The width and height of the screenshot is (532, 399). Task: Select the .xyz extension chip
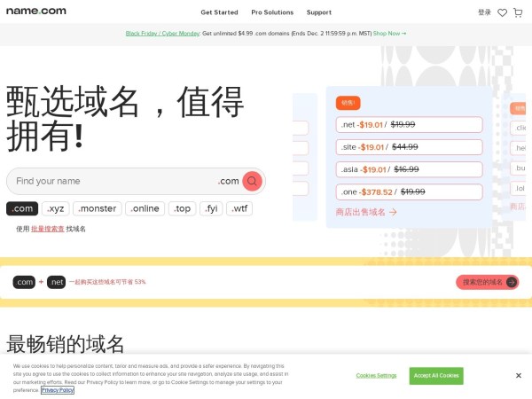click(55, 209)
